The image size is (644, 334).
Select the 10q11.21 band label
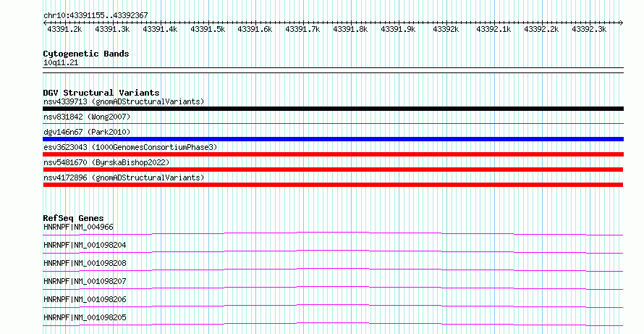(x=61, y=63)
